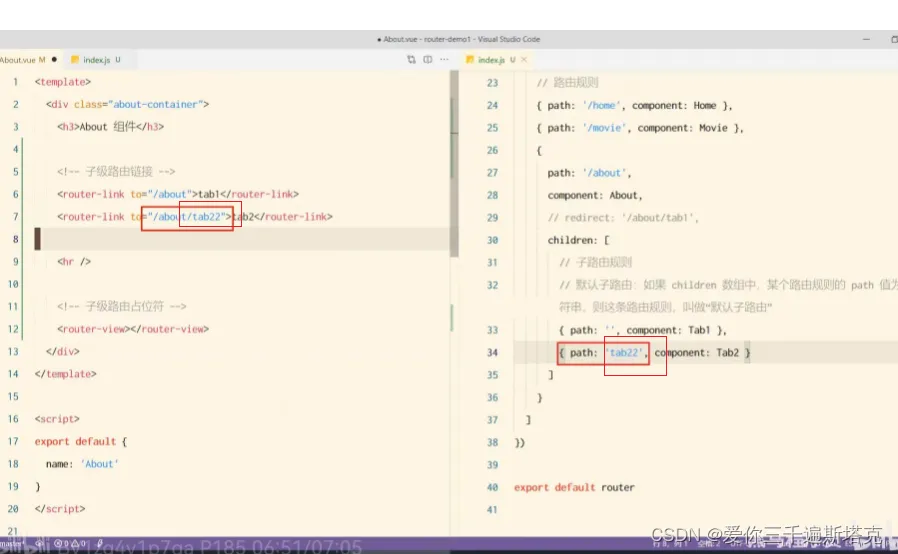This screenshot has height=554, width=898.
Task: Click line number 8 in About.vue gutter
Action: pos(16,239)
